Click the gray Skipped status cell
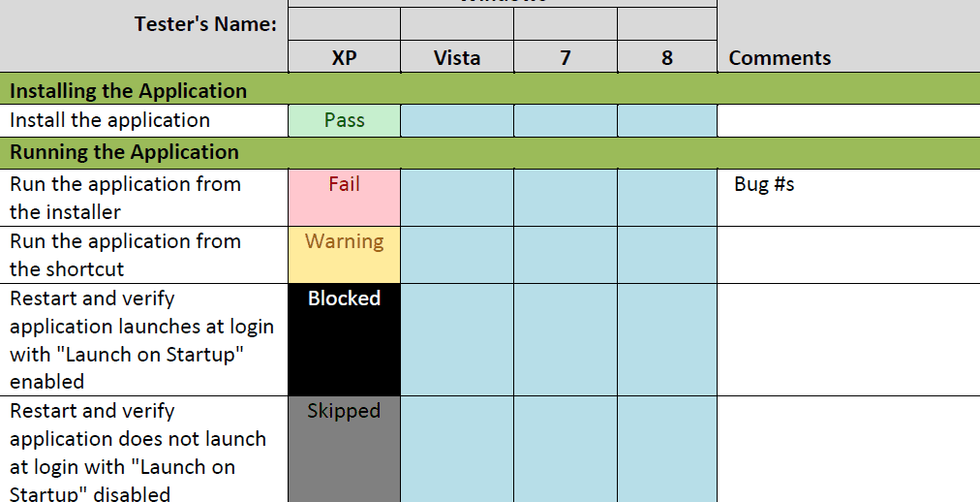The image size is (980, 502). pyautogui.click(x=345, y=450)
